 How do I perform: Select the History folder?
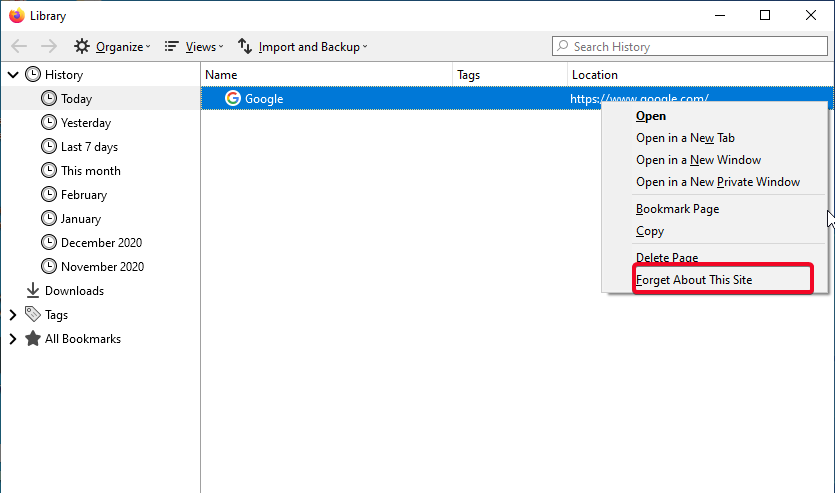pos(63,75)
